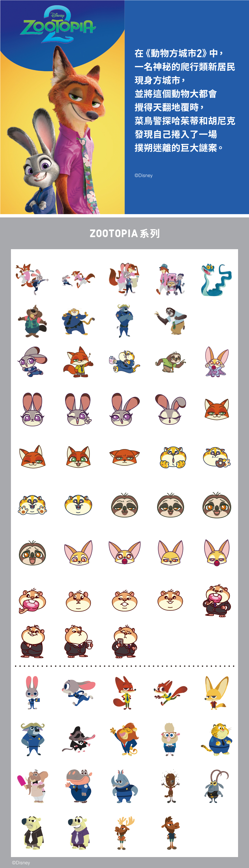
Task: Choose flat-style Nick standing in green shirt
Action: pyautogui.click(x=124, y=692)
